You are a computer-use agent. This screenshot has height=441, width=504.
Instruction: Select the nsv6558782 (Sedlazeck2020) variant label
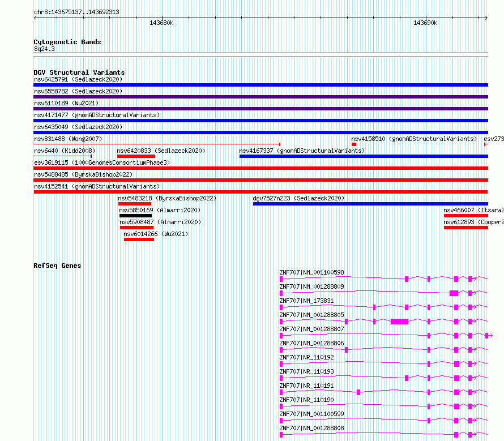(78, 91)
